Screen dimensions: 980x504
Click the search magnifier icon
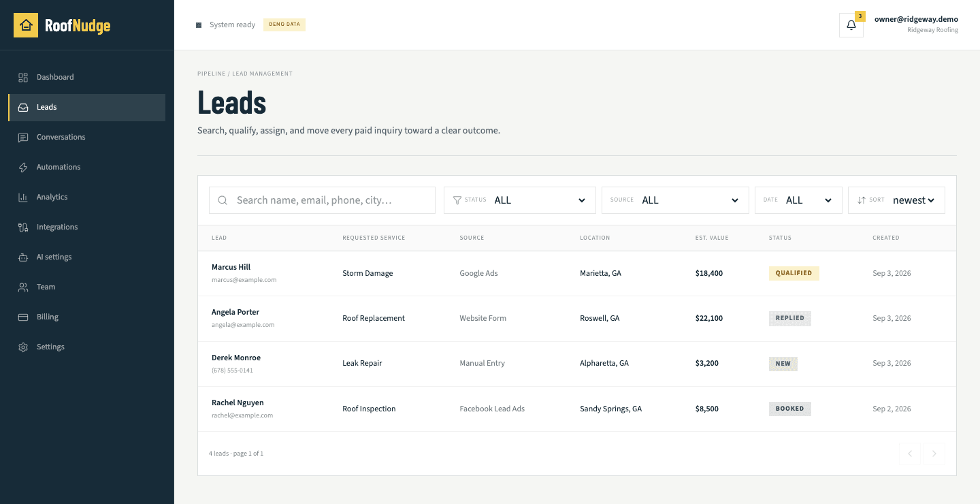223,200
